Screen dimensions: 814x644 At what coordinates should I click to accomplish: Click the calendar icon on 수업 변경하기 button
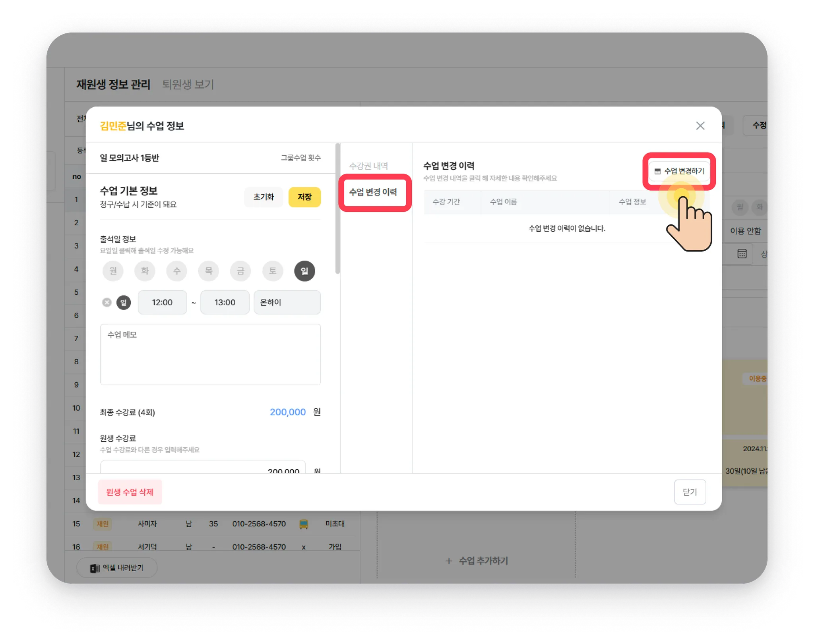pos(657,171)
